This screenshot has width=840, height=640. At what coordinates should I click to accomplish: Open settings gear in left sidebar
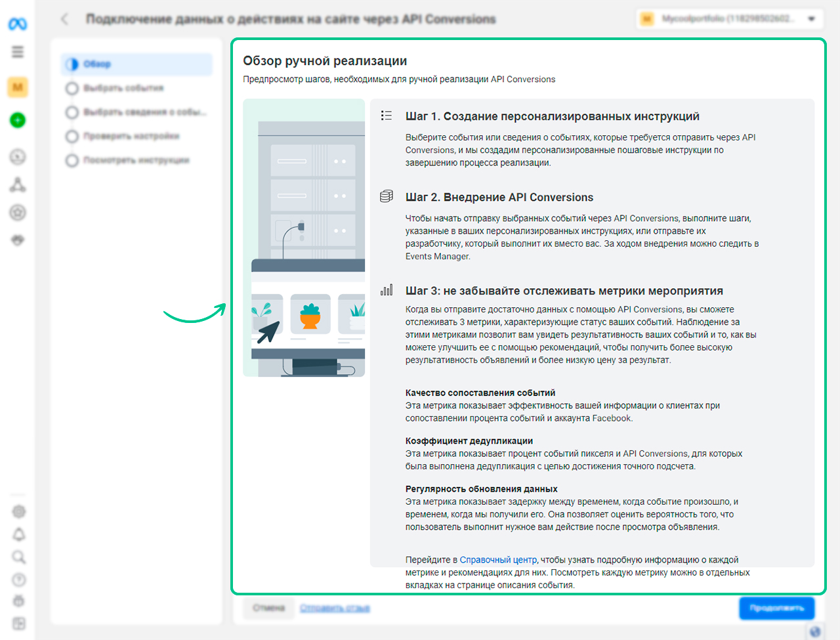click(x=19, y=511)
